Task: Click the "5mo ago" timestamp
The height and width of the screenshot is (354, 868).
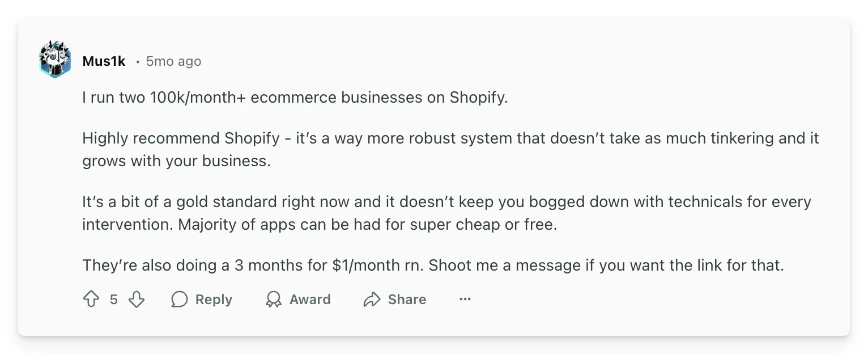Action: [x=174, y=61]
